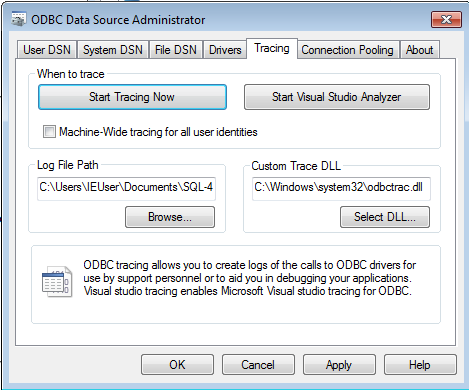Show the About tab
The image size is (469, 390).
(x=419, y=50)
